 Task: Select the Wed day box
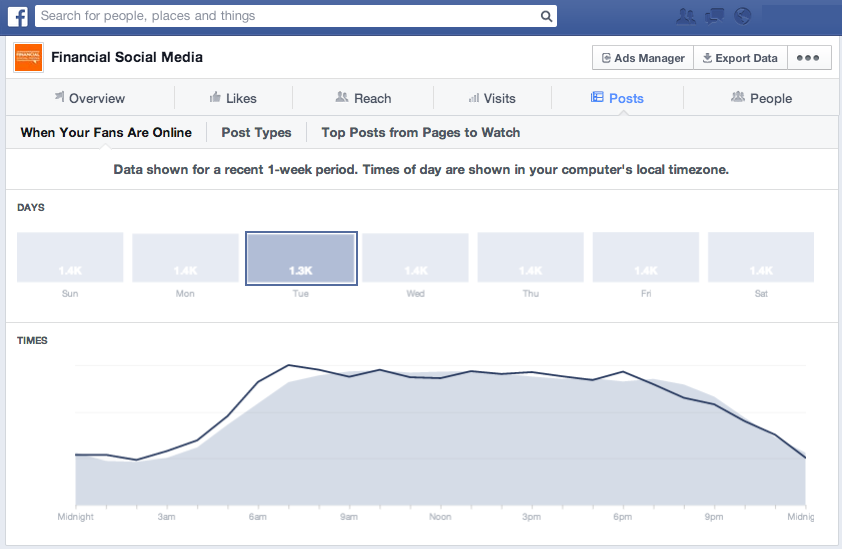click(415, 258)
